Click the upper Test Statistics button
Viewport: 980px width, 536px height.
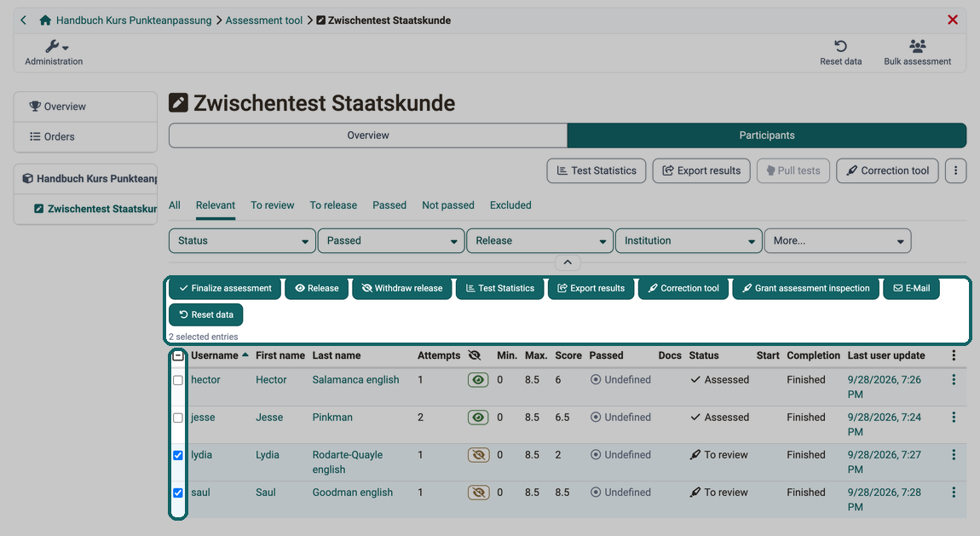597,170
